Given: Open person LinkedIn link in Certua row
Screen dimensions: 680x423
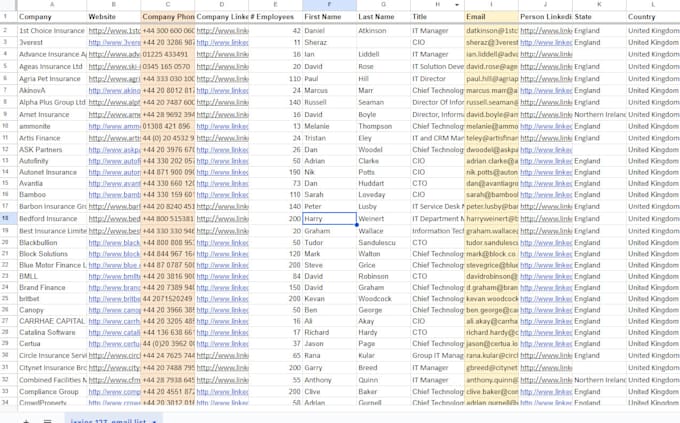Looking at the screenshot, I should tap(546, 344).
